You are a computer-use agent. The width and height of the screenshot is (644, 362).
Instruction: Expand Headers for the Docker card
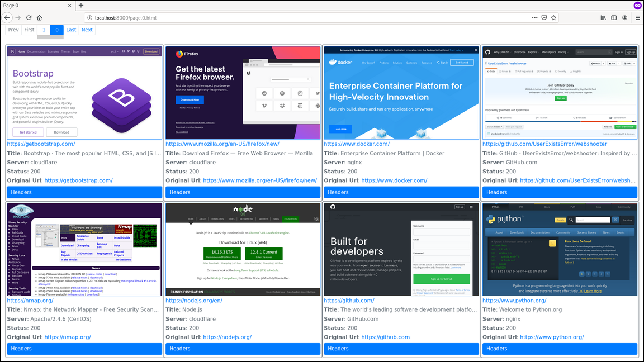pyautogui.click(x=401, y=192)
